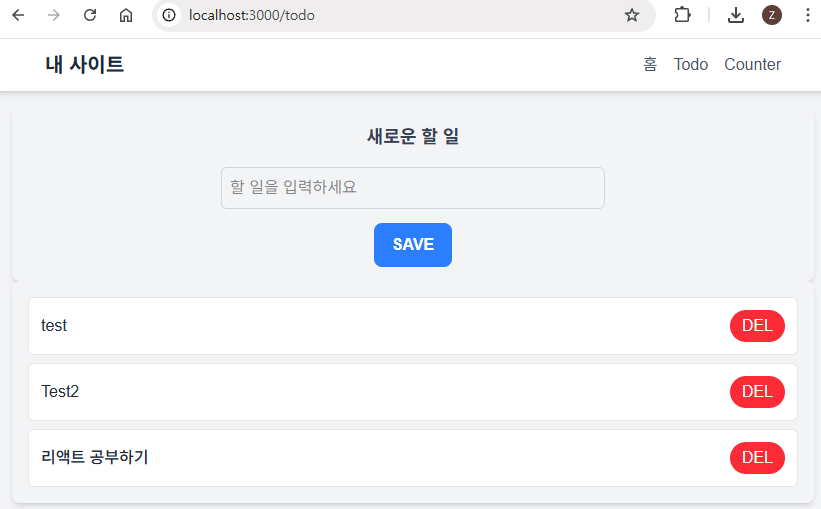Image resolution: width=821 pixels, height=509 pixels.
Task: Delete the 리액트 공부하기 todo item
Action: [x=757, y=458]
